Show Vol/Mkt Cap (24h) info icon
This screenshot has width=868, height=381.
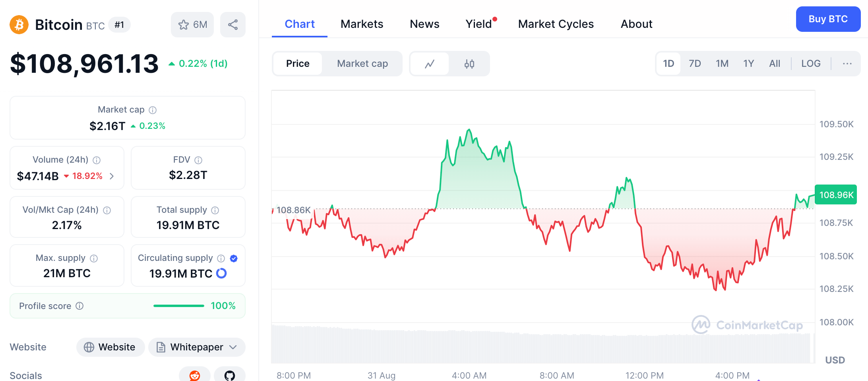click(x=107, y=210)
